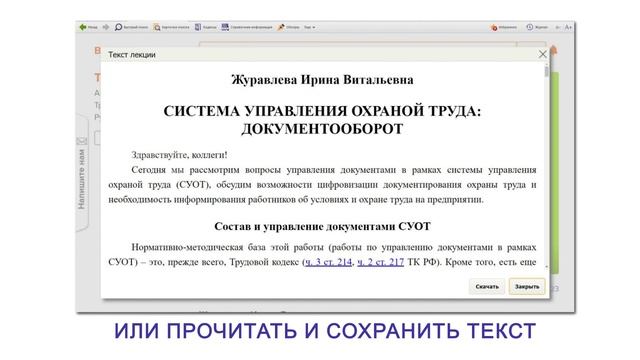Open Быстрый поиск magnifier in toolbar
The height and width of the screenshot is (360, 640).
[131, 27]
